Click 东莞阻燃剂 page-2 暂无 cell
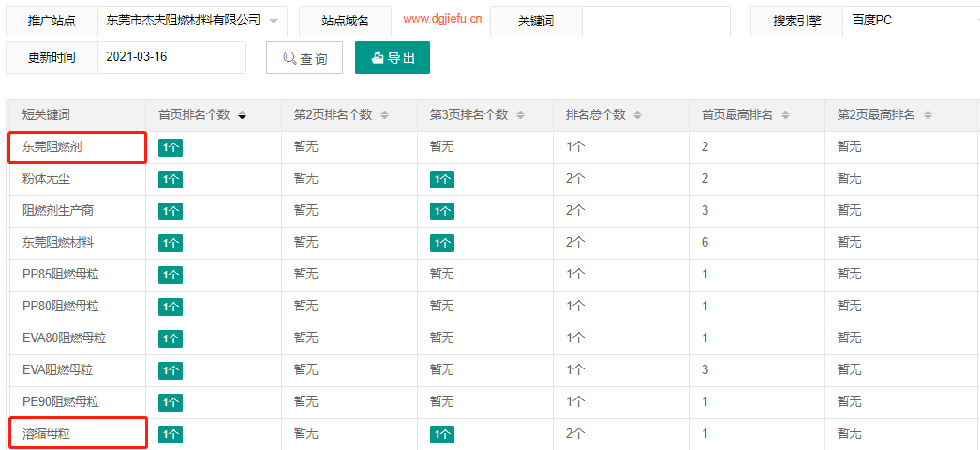 tap(305, 147)
